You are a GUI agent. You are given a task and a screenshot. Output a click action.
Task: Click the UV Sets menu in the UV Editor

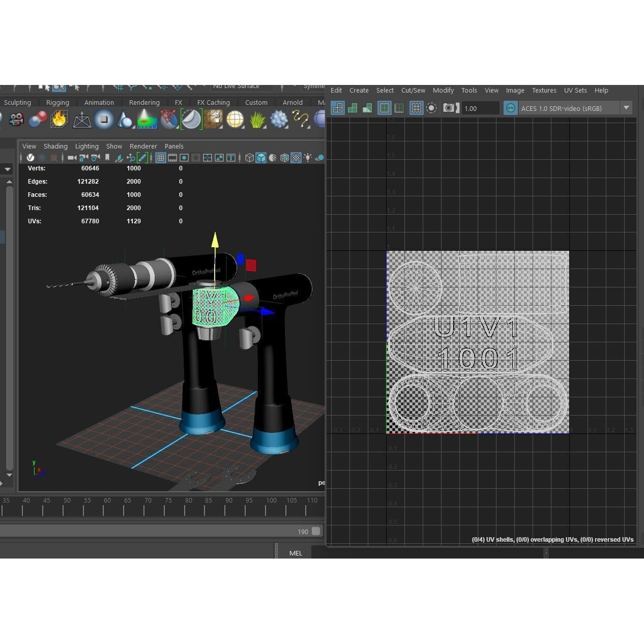coord(575,90)
